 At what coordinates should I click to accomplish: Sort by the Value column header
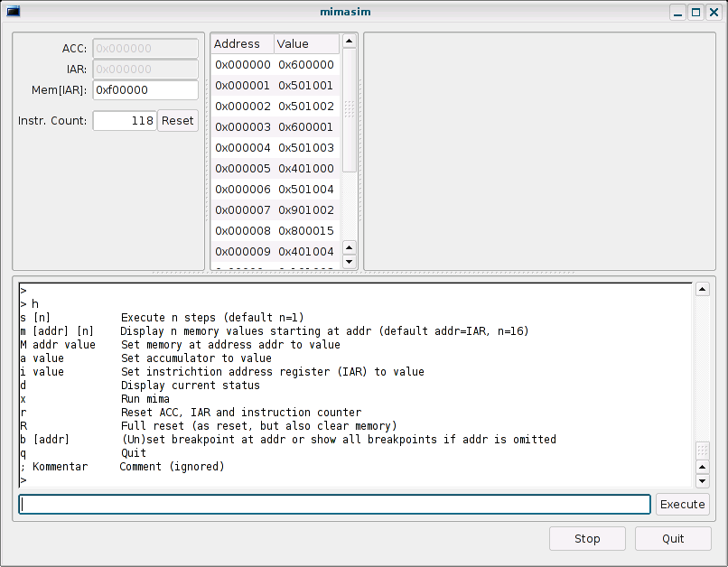click(306, 43)
